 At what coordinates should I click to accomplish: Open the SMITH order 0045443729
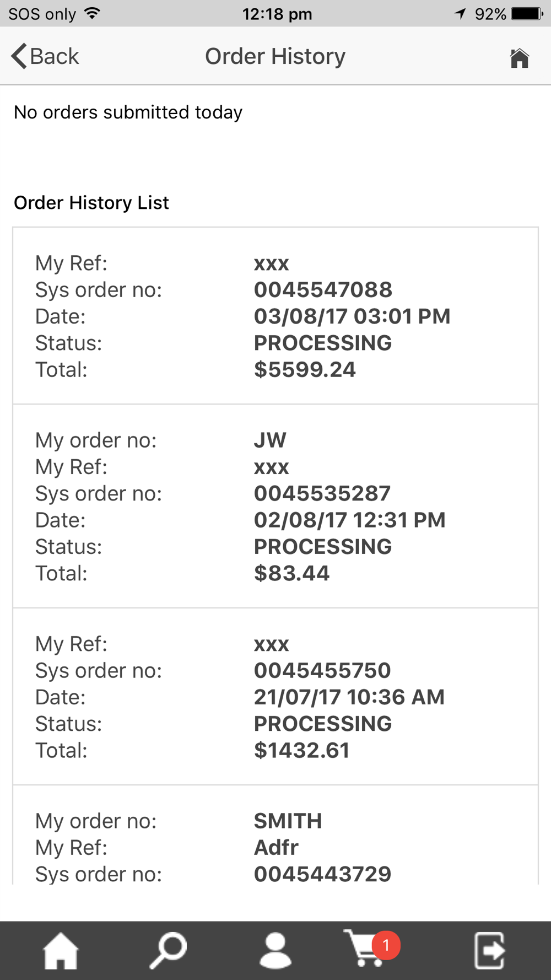(x=275, y=836)
